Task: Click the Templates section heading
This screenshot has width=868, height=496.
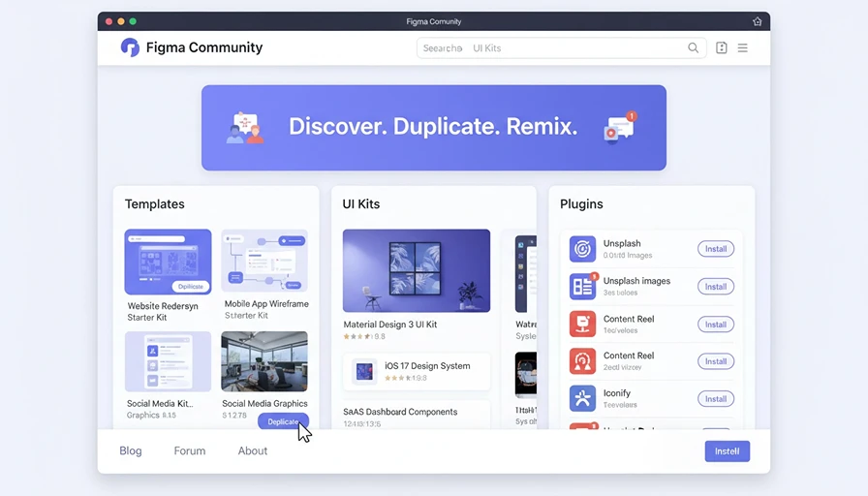Action: point(154,204)
